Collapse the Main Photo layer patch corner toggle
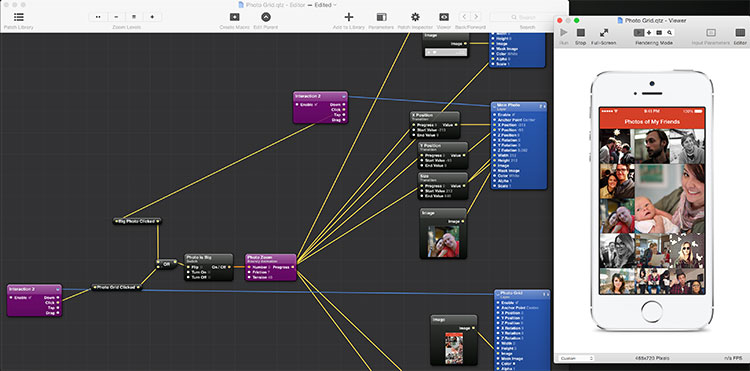This screenshot has height=371, width=750. pos(494,106)
